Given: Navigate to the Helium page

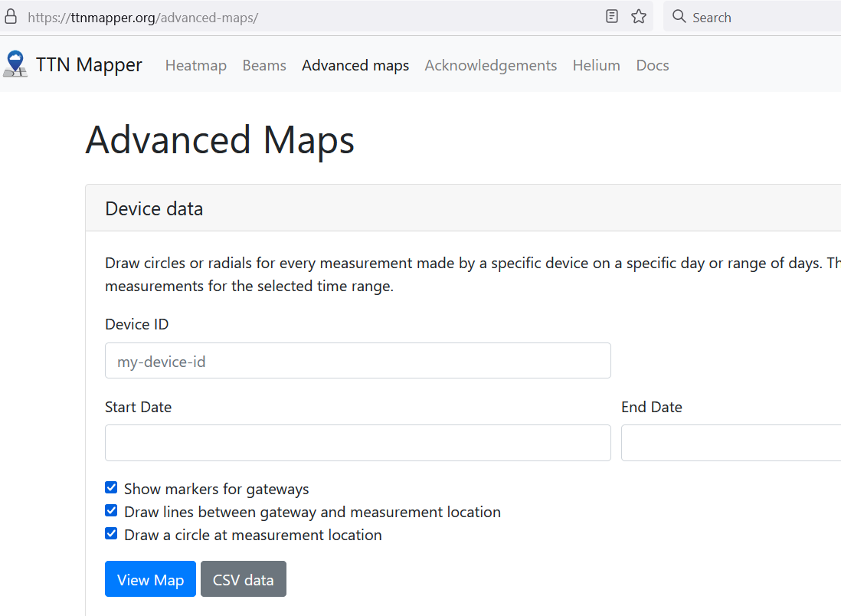Looking at the screenshot, I should pos(597,65).
